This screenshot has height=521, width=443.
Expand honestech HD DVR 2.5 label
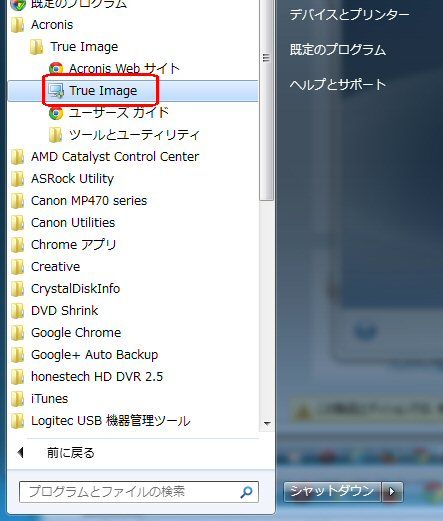coord(97,377)
